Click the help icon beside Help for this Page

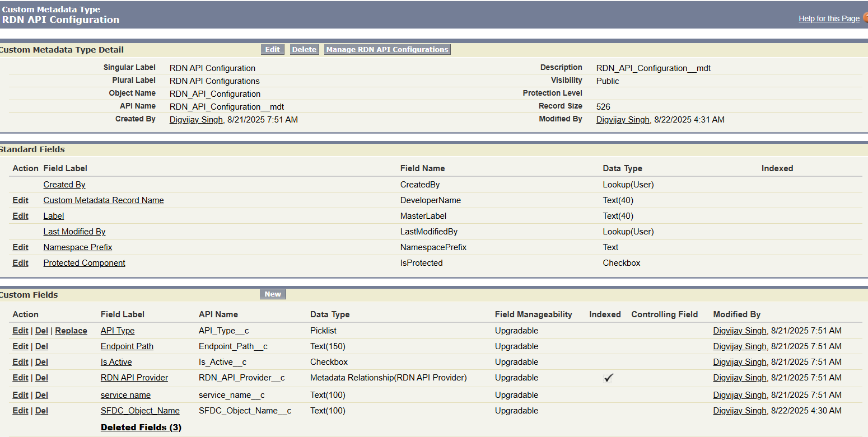pyautogui.click(x=865, y=18)
